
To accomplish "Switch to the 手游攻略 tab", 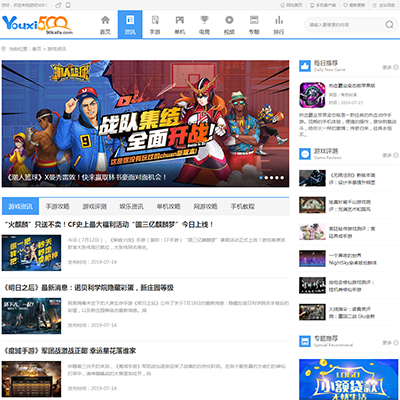I will point(57,207).
